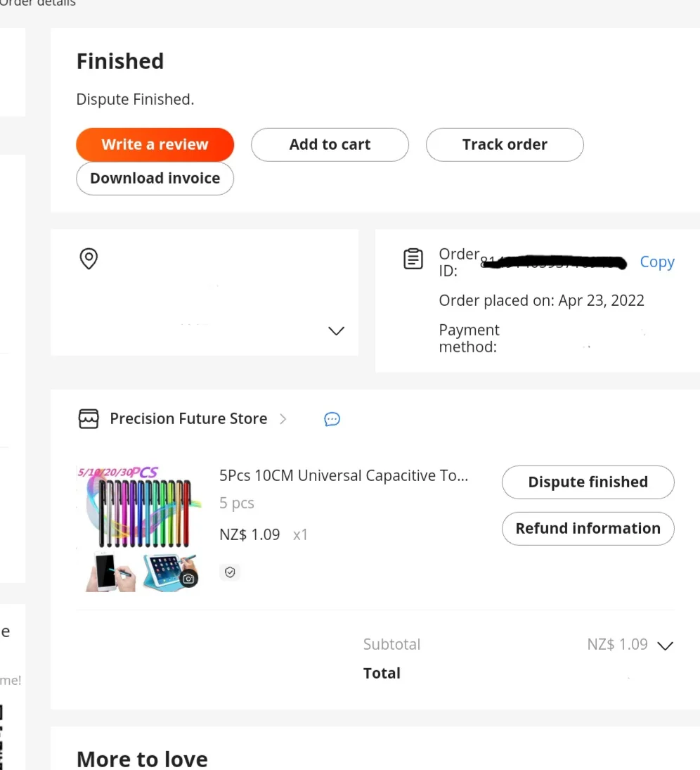Copy the Order ID
This screenshot has height=770, width=700.
pos(656,262)
